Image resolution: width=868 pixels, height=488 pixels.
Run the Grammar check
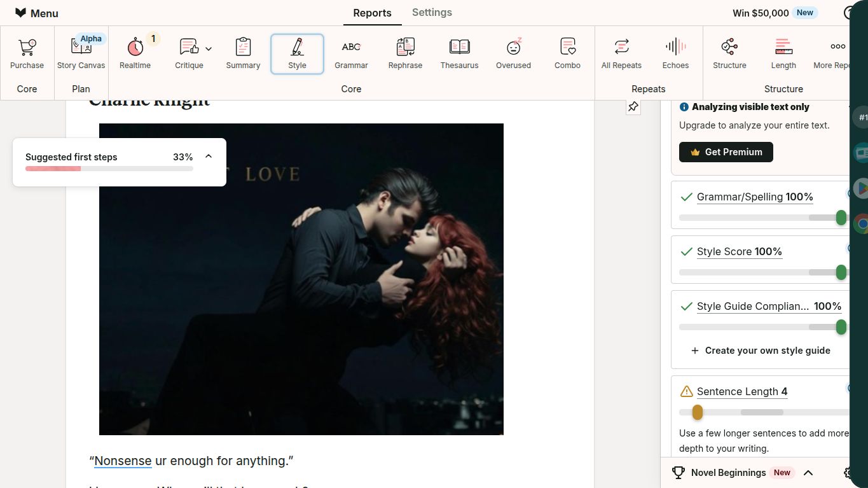pyautogui.click(x=351, y=53)
